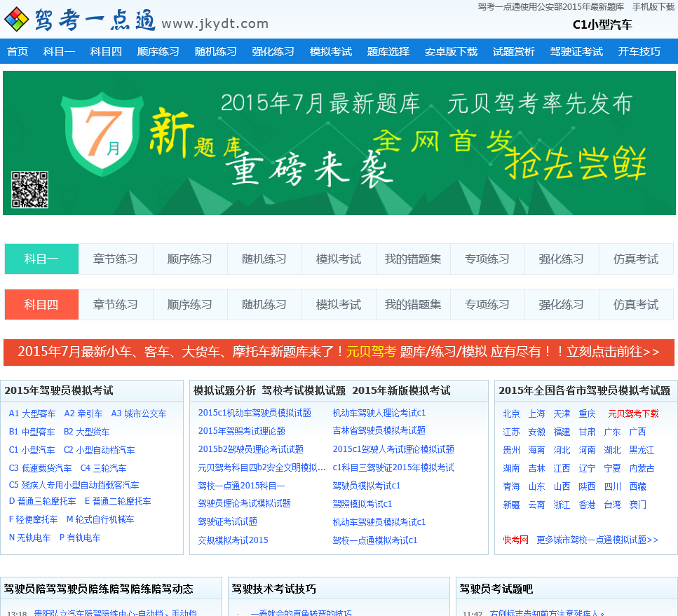Open 题库选择 in the navigation bar

click(x=388, y=51)
